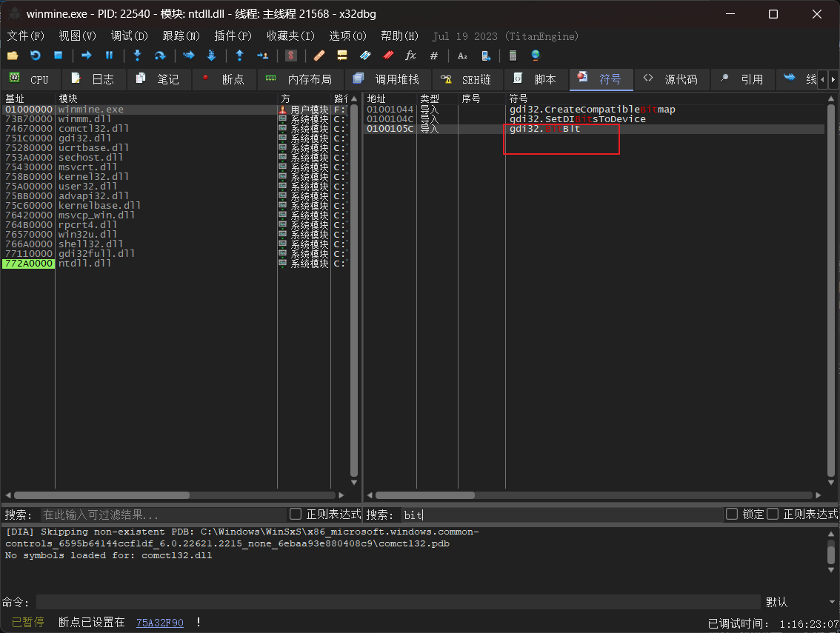Open the Patches bandage icon
This screenshot has width=840, height=633.
pos(319,56)
